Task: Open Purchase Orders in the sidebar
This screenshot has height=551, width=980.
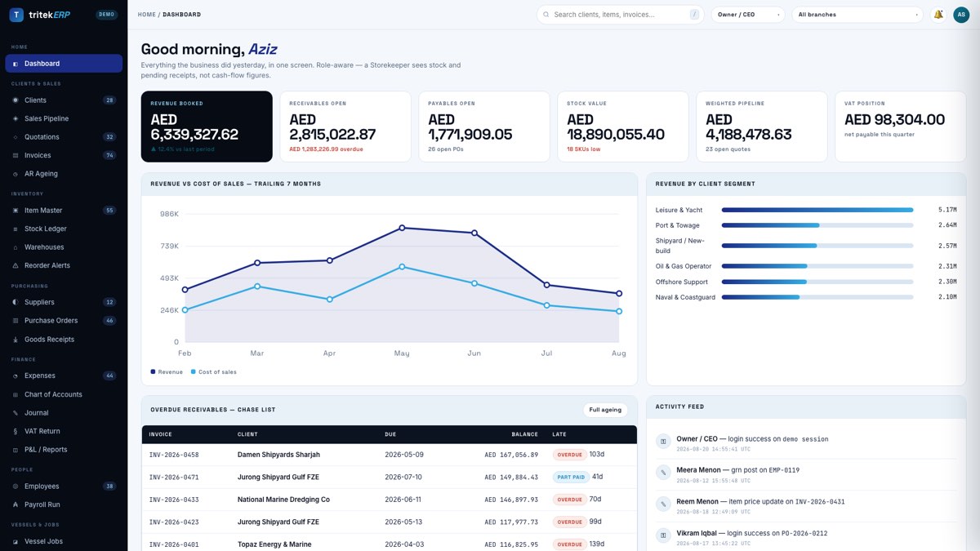Action: [64, 321]
